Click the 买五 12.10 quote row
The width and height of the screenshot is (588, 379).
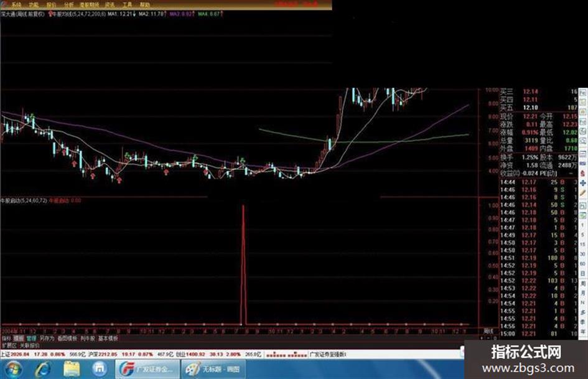[x=539, y=107]
